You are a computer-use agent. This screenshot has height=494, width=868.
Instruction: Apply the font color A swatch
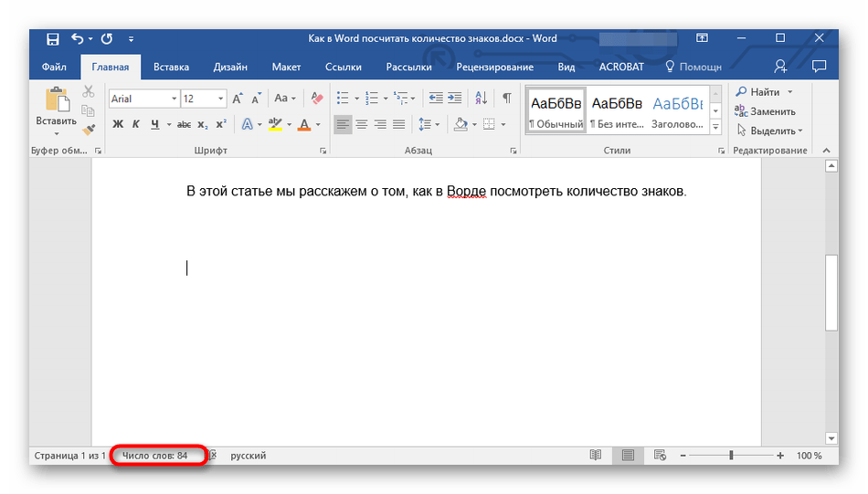[304, 124]
